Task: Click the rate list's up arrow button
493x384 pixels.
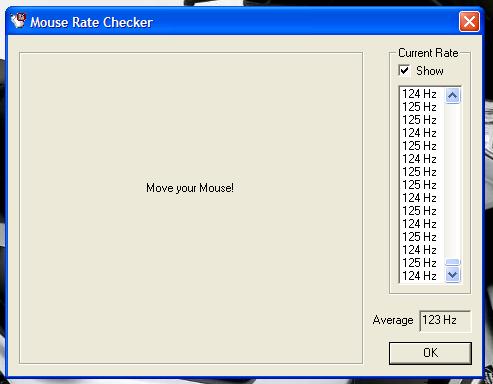Action: (x=453, y=96)
